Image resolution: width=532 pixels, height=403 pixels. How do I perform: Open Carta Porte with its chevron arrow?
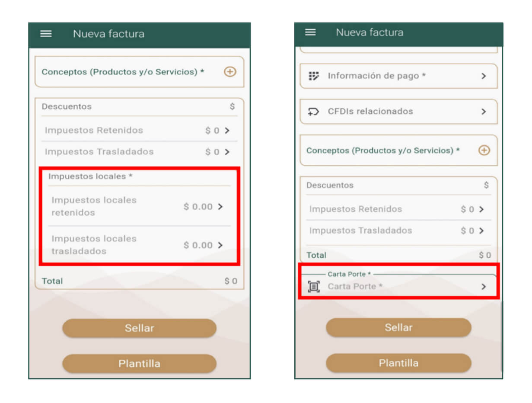point(484,286)
